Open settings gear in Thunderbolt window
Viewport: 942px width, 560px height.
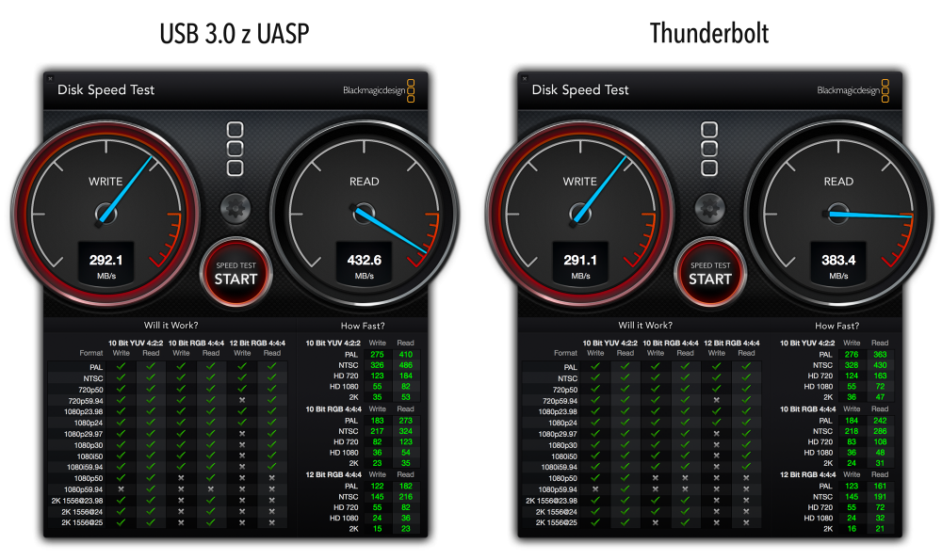(709, 209)
